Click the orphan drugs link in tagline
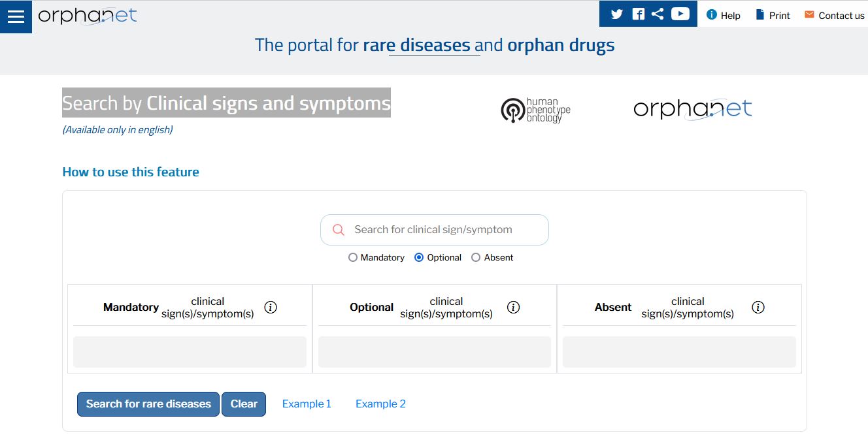Image resolution: width=868 pixels, height=446 pixels. coord(561,45)
